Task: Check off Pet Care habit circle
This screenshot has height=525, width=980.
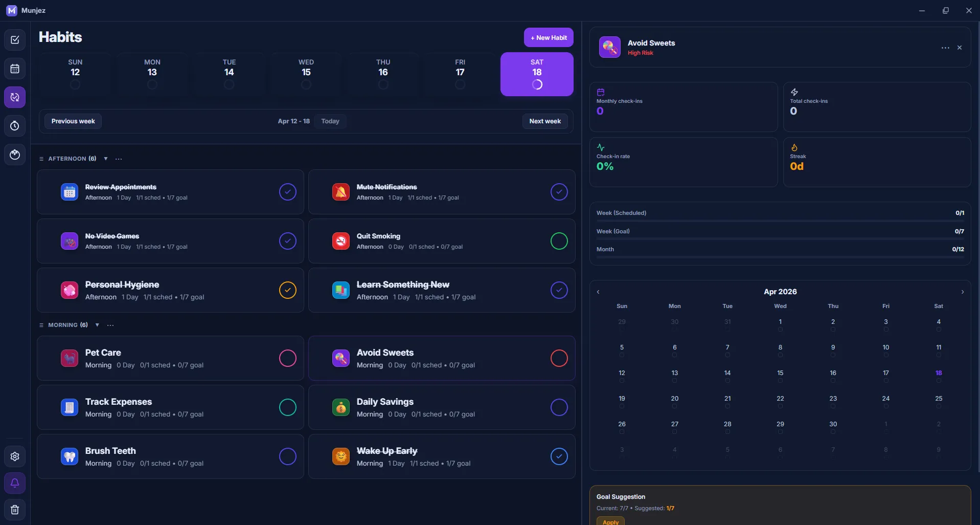Action: 288,358
